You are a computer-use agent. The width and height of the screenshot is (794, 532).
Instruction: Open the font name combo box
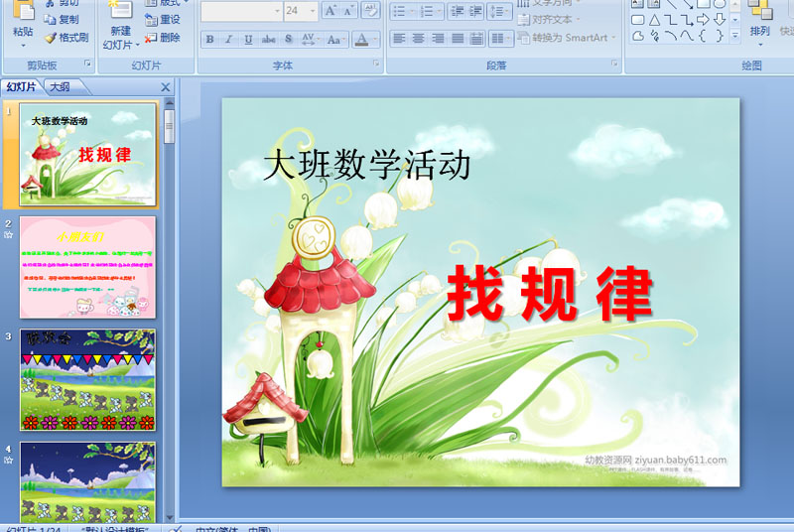(x=241, y=11)
